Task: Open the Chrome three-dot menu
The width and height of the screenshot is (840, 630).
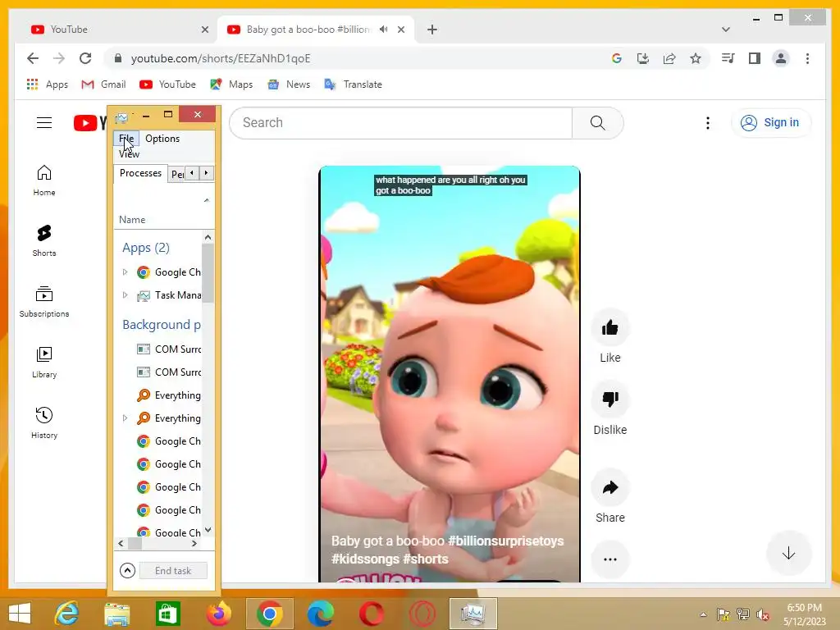Action: pyautogui.click(x=807, y=58)
